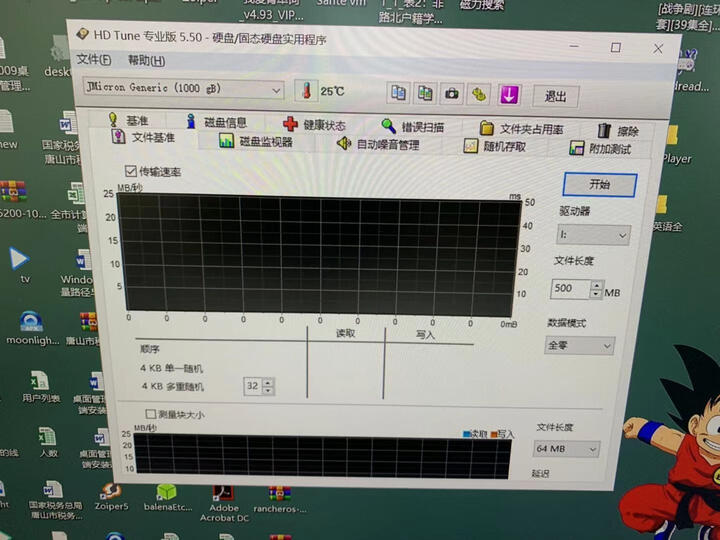Click the copy screenshot to clipboard icon
720x540 pixels.
(425, 93)
